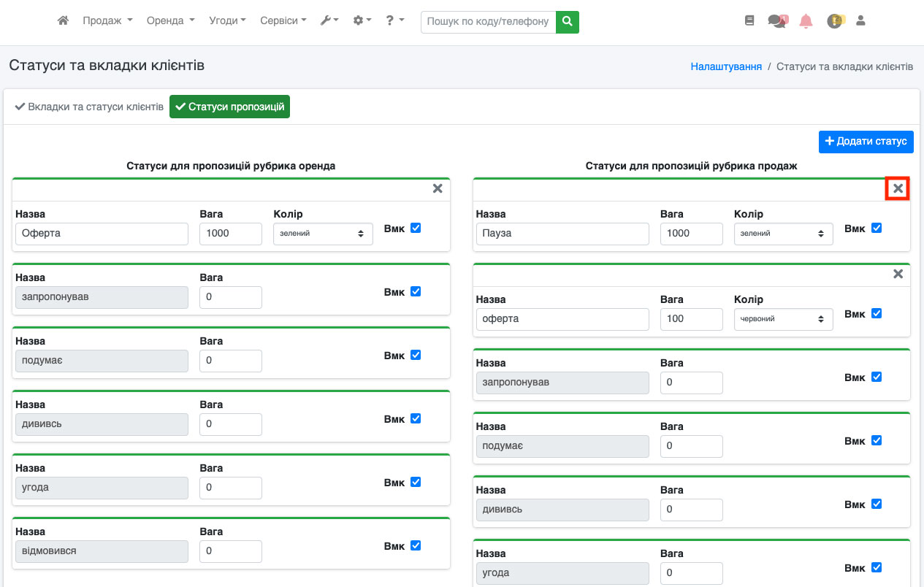This screenshot has height=587, width=924.
Task: Open color dropdown for Оферта rental status
Action: 323,234
